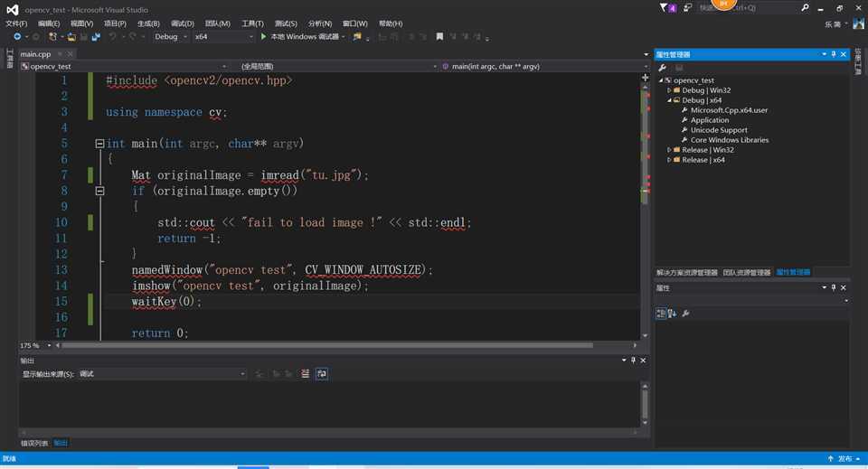Collapse the if statement block at line 8
Viewport: 868px width, 469px height.
click(x=99, y=192)
